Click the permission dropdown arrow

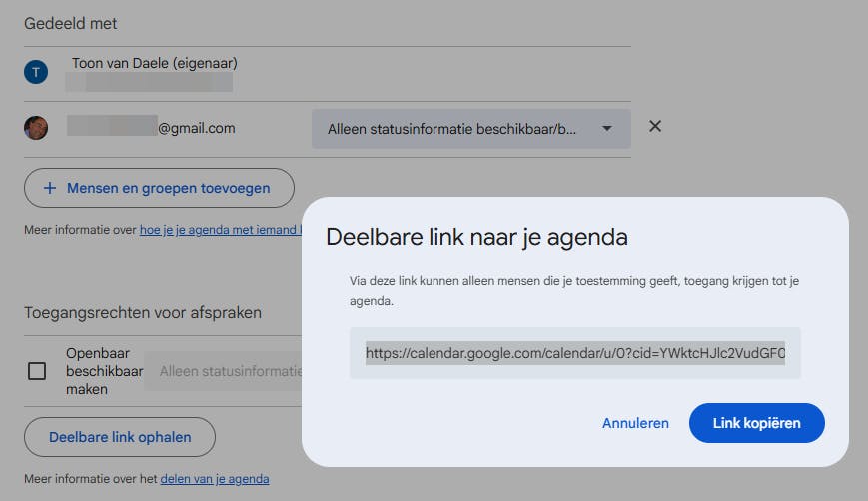point(607,129)
